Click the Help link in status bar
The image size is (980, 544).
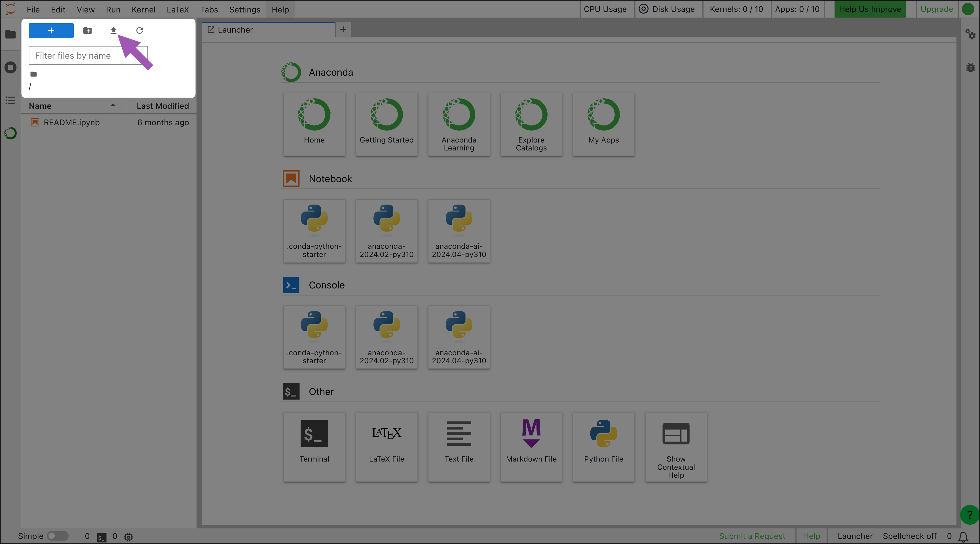click(811, 536)
